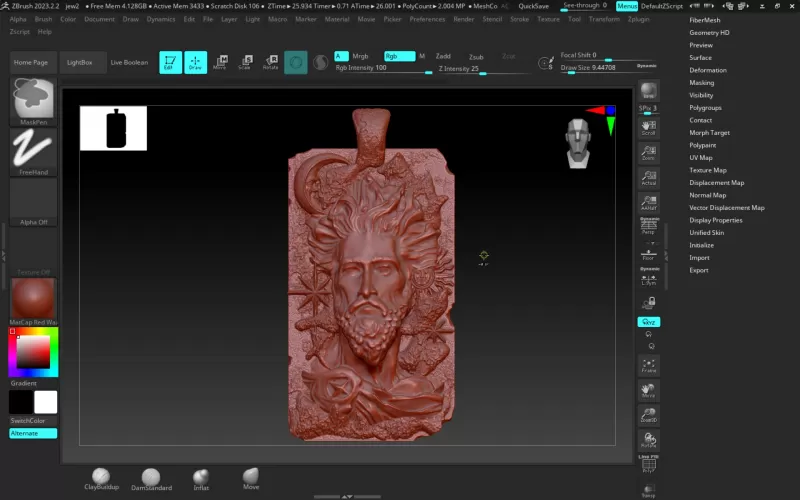Screen dimensions: 800x500
Task: Toggle the XYZ rotation mode
Action: (x=648, y=322)
